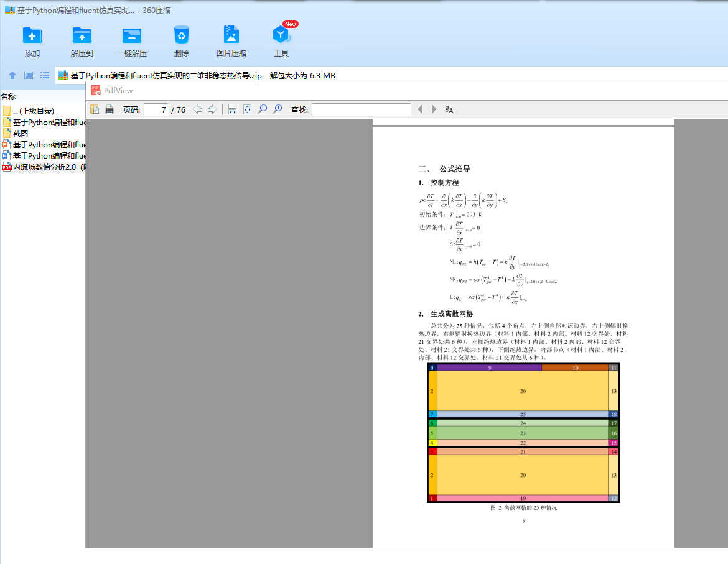This screenshot has width=728, height=564.
Task: Click the figure caption 图 2 离散网格的25种情况
Action: coord(524,508)
